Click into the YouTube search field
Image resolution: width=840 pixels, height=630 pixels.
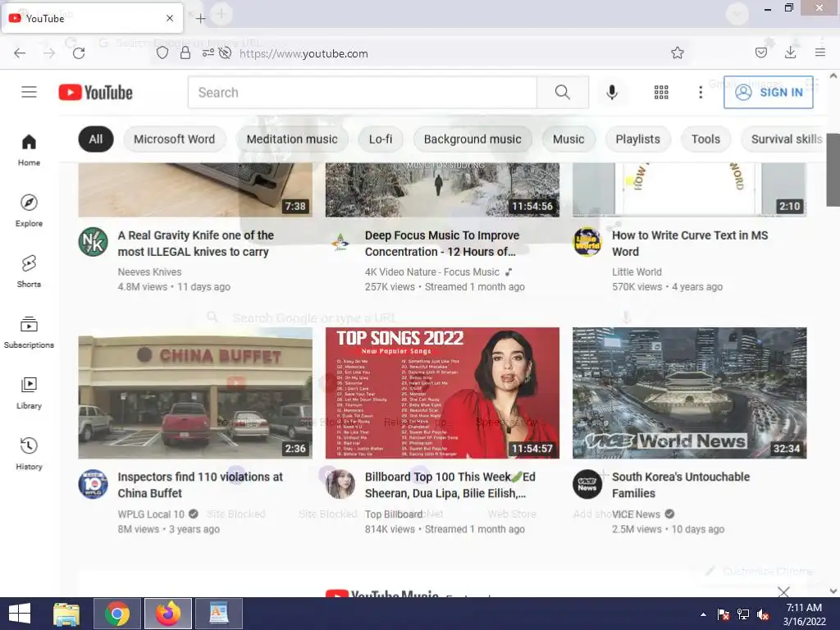(362, 92)
